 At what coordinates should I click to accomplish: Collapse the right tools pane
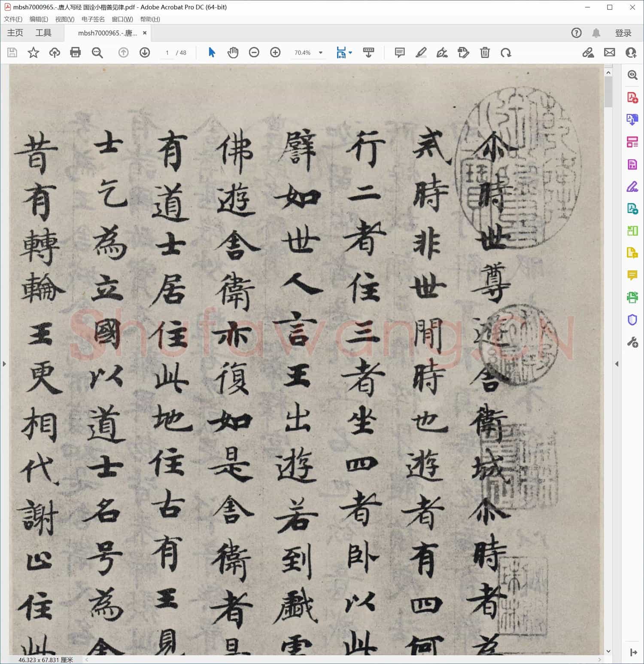[x=617, y=364]
